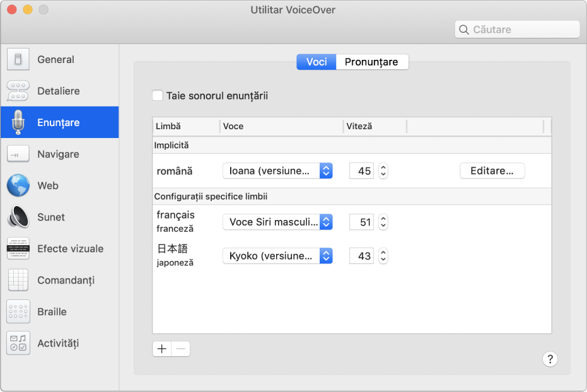Select the Braille sidebar icon
The height and width of the screenshot is (392, 587).
pos(54,311)
